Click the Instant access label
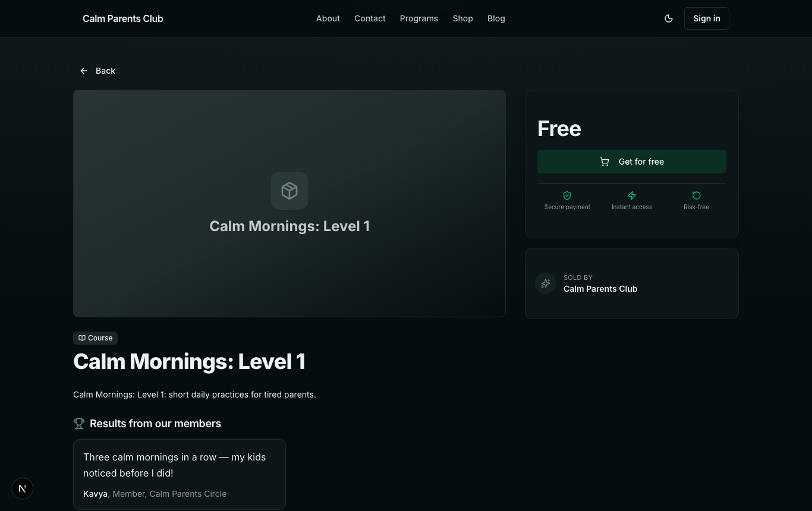 [632, 207]
